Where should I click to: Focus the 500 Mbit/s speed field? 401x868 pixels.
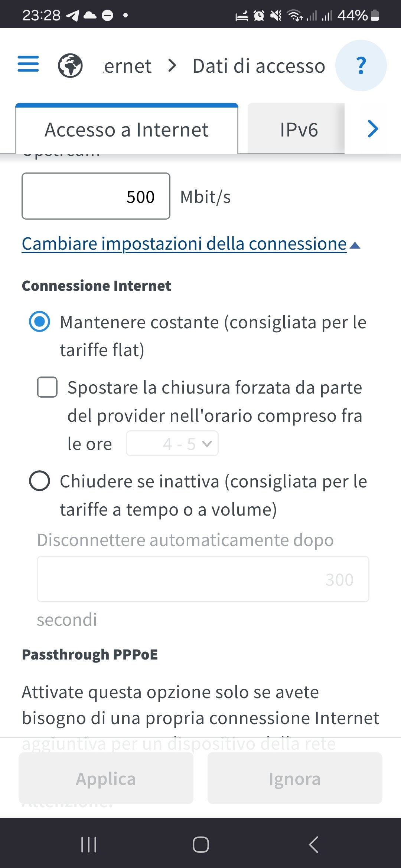tap(96, 196)
